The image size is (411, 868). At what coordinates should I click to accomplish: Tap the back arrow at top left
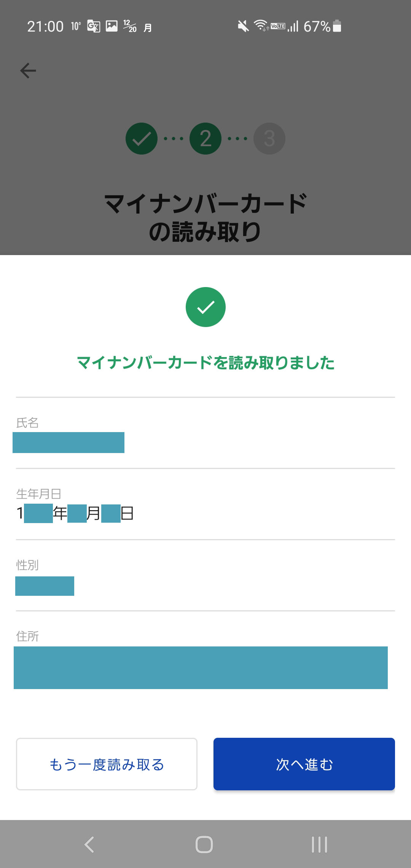point(28,71)
